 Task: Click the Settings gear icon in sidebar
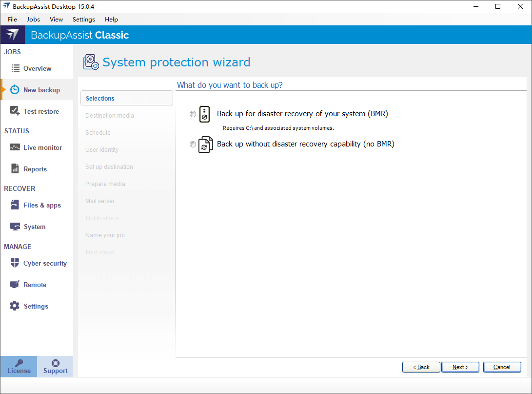pos(15,306)
